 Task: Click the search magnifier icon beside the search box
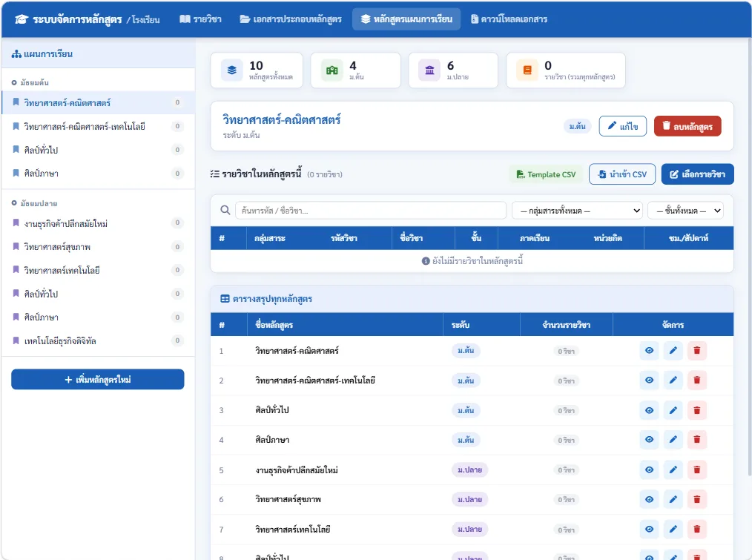click(225, 210)
